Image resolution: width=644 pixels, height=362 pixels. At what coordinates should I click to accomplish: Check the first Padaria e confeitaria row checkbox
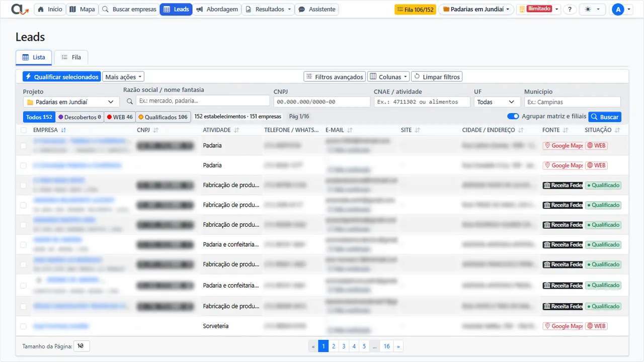coord(23,245)
